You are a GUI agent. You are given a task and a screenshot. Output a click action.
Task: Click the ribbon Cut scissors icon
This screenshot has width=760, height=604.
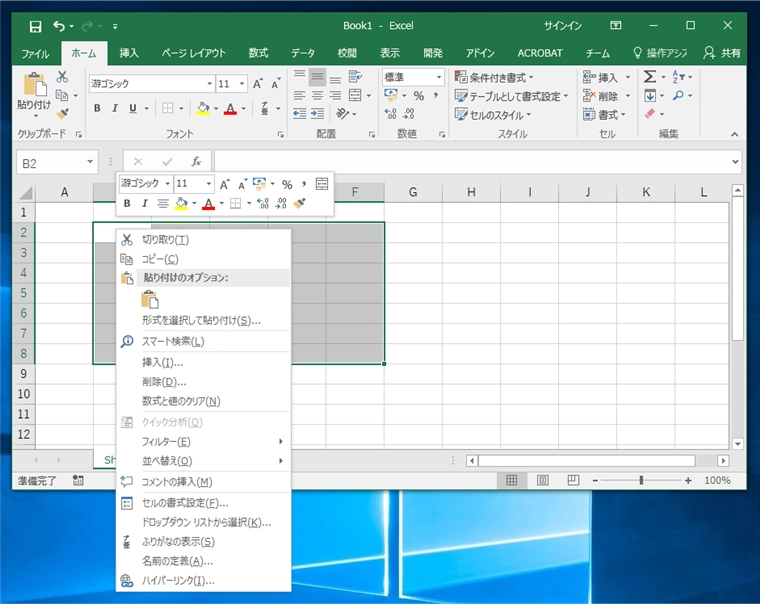point(62,77)
